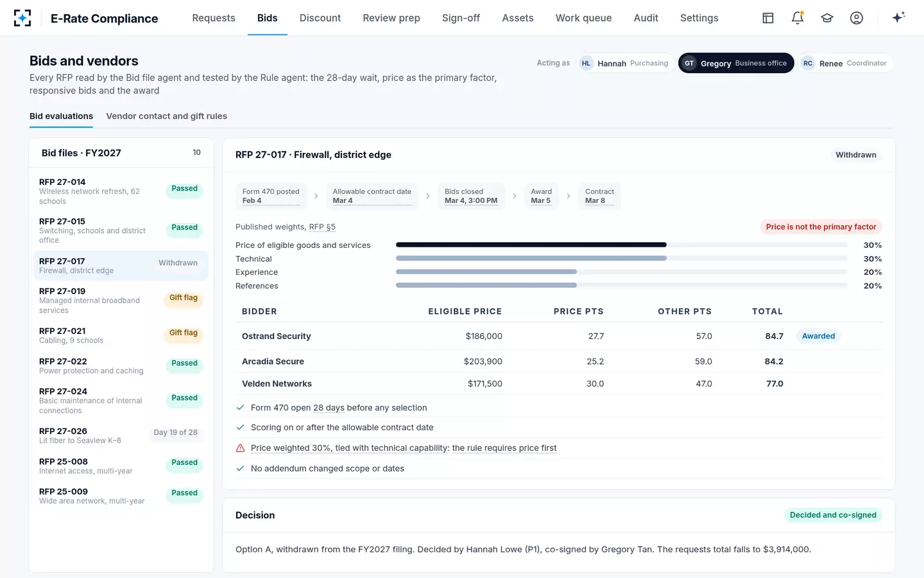Act as Hannah from Purchasing

pyautogui.click(x=626, y=63)
